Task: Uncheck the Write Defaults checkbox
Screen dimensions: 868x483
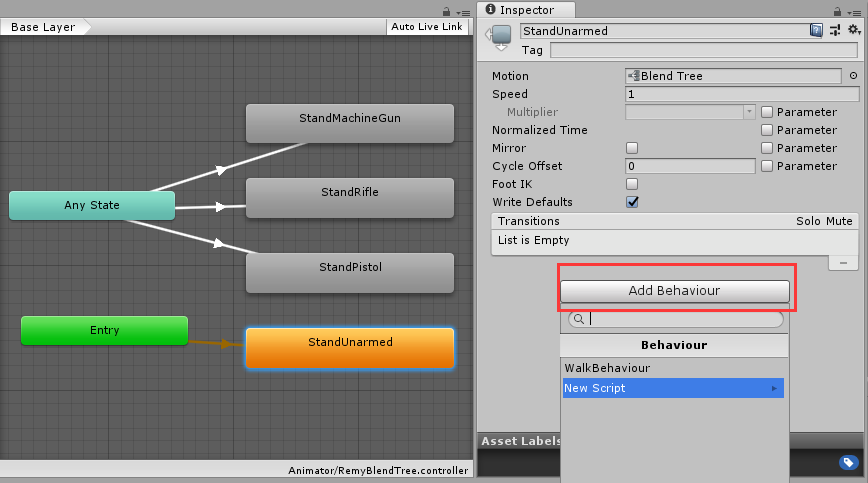Action: pyautogui.click(x=632, y=202)
